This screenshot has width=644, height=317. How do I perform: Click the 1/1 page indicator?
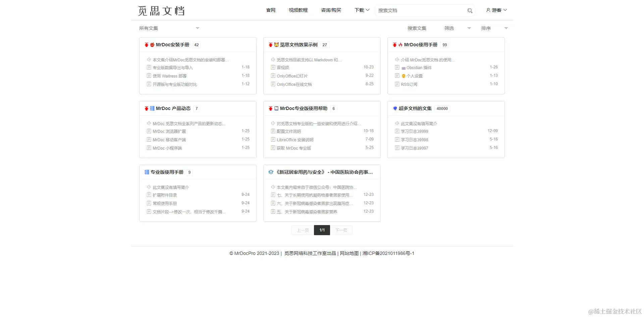pos(322,230)
